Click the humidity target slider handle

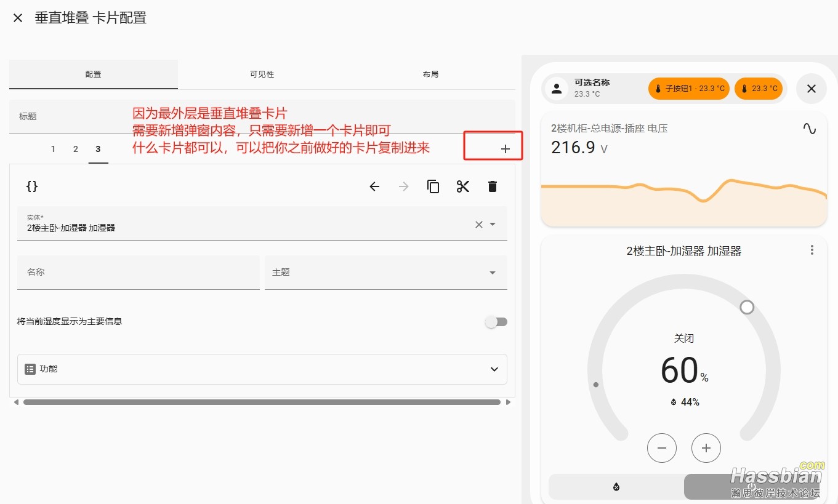747,307
